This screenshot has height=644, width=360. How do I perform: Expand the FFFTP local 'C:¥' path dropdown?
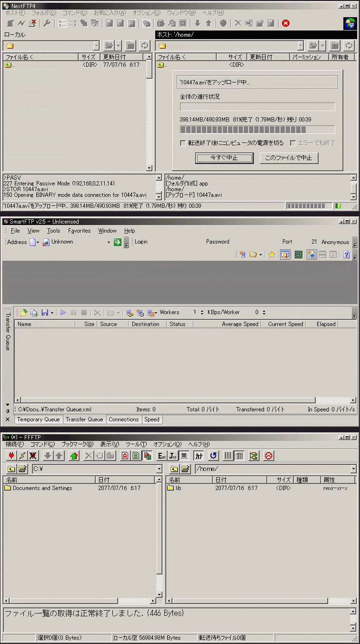(159, 469)
